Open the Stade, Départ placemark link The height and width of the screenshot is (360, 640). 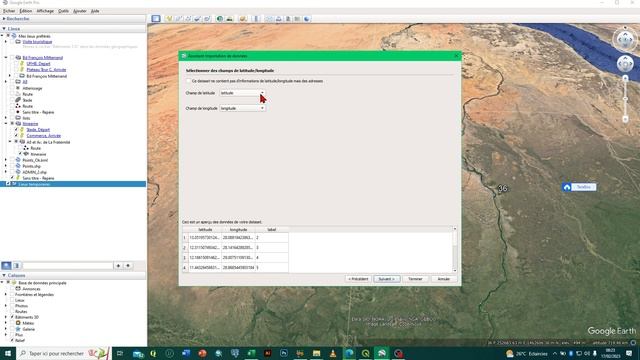pyautogui.click(x=38, y=130)
